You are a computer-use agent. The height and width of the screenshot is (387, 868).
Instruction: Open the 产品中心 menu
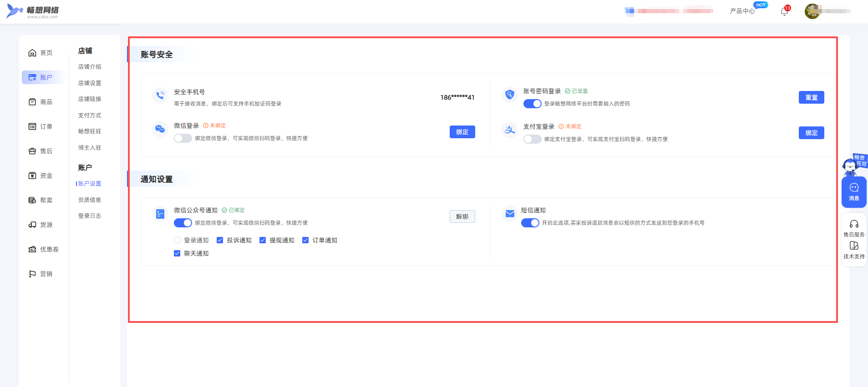[x=742, y=11]
